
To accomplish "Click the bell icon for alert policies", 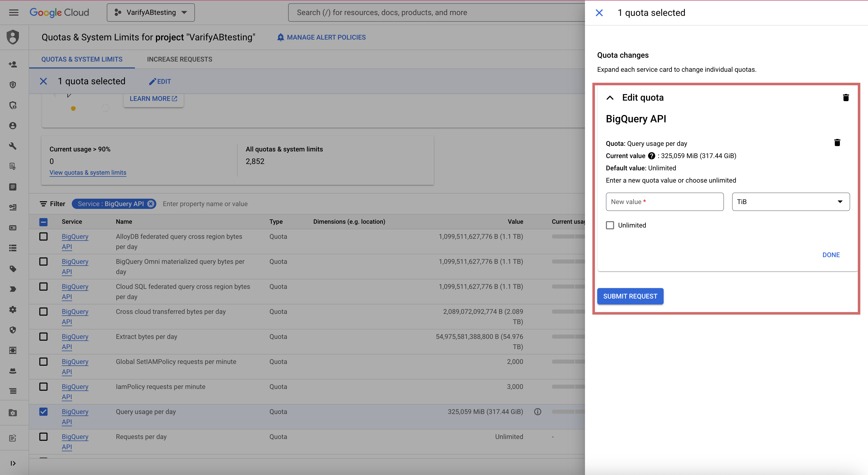I will pyautogui.click(x=280, y=37).
